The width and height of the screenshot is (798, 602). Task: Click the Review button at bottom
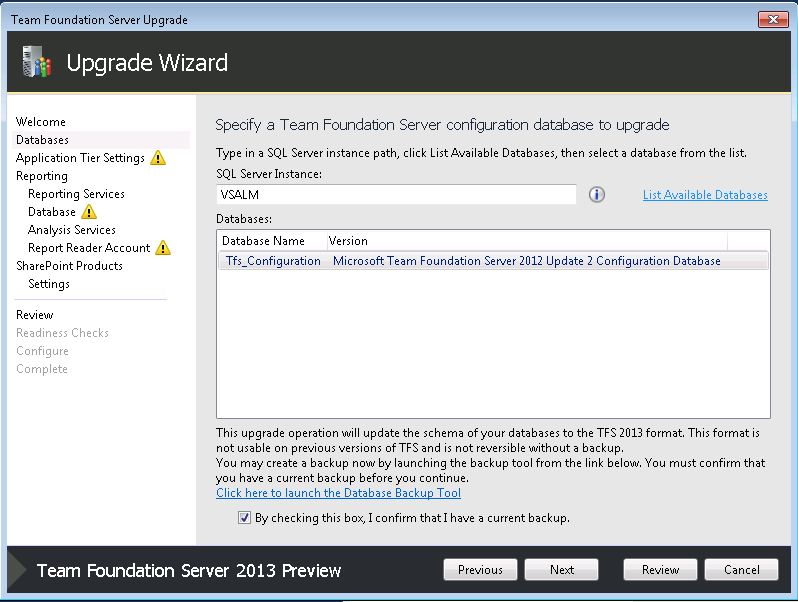click(x=660, y=569)
